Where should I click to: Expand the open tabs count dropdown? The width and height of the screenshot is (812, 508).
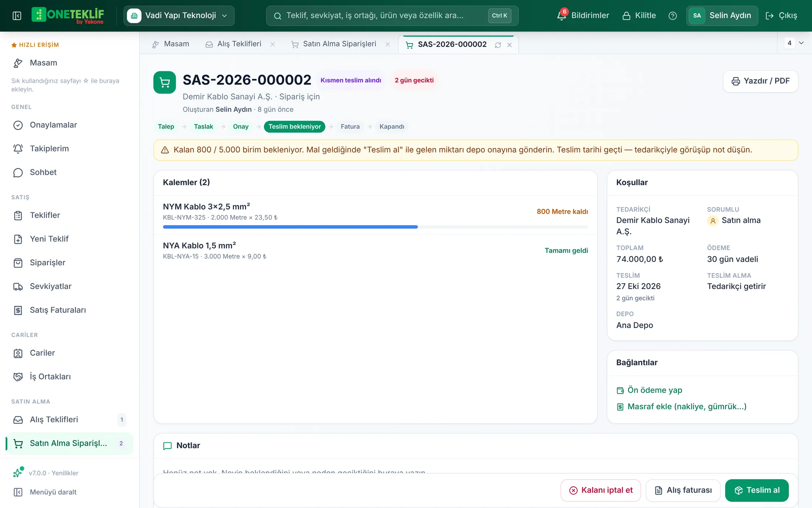794,43
